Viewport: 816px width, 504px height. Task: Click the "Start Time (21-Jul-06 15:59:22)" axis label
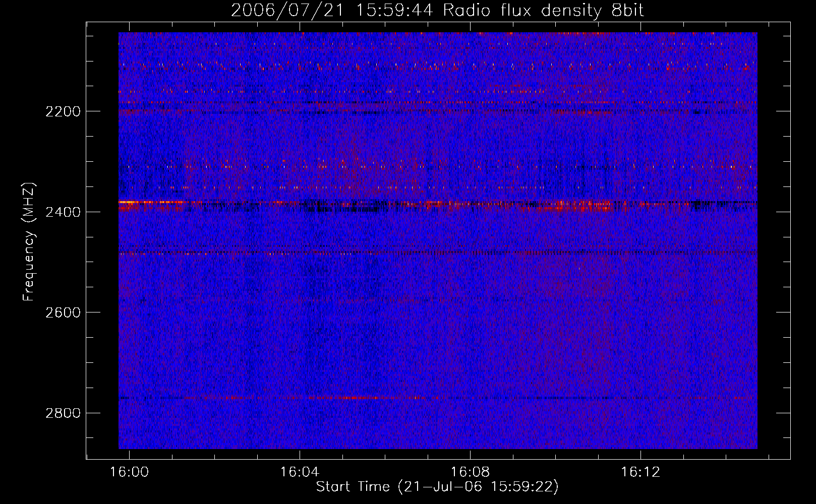(x=437, y=487)
